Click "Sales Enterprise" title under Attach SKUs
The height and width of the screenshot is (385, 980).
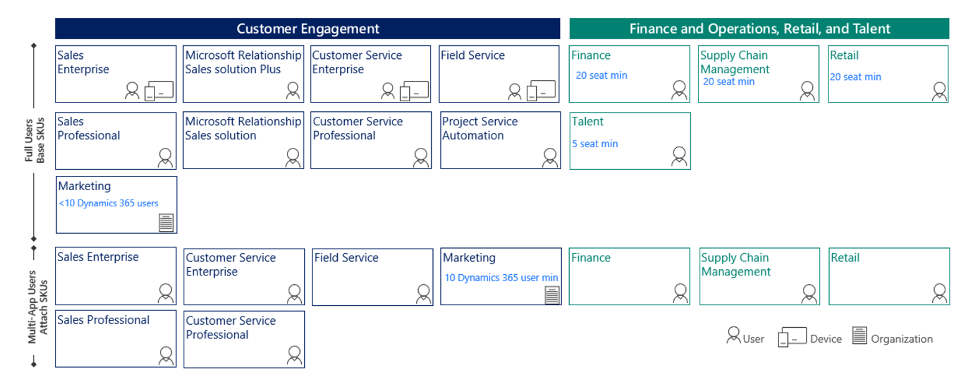(x=98, y=257)
